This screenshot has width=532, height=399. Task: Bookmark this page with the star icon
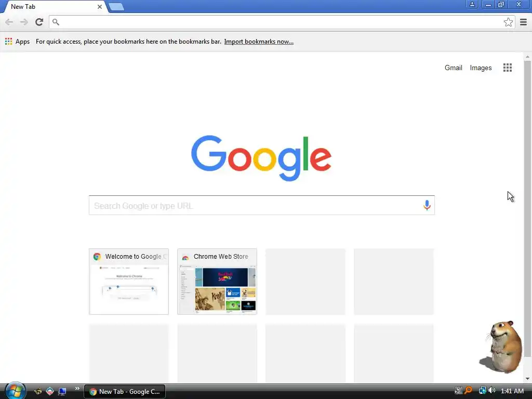click(508, 22)
